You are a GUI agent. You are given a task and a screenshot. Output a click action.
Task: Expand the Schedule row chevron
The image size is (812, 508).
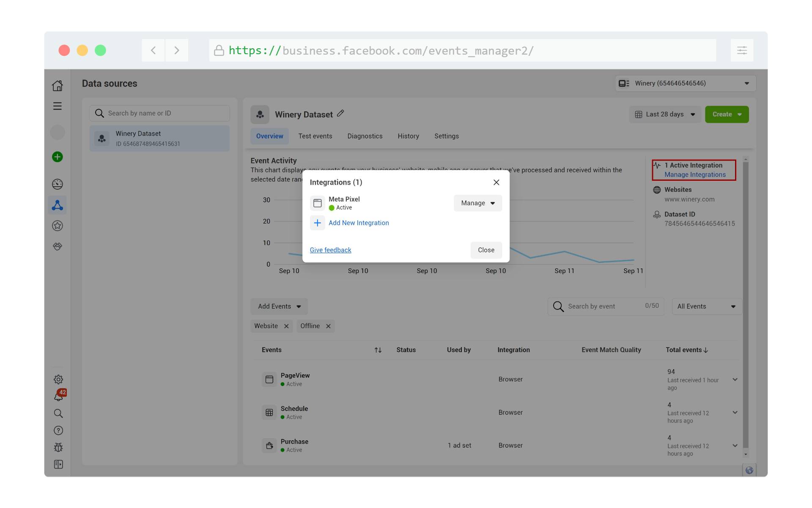click(x=735, y=412)
